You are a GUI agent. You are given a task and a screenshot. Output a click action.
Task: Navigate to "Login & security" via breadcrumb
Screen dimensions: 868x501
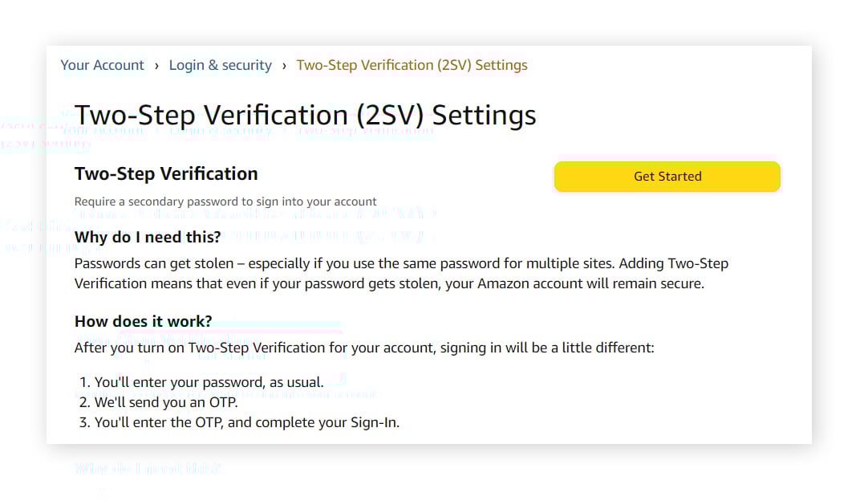pos(220,65)
